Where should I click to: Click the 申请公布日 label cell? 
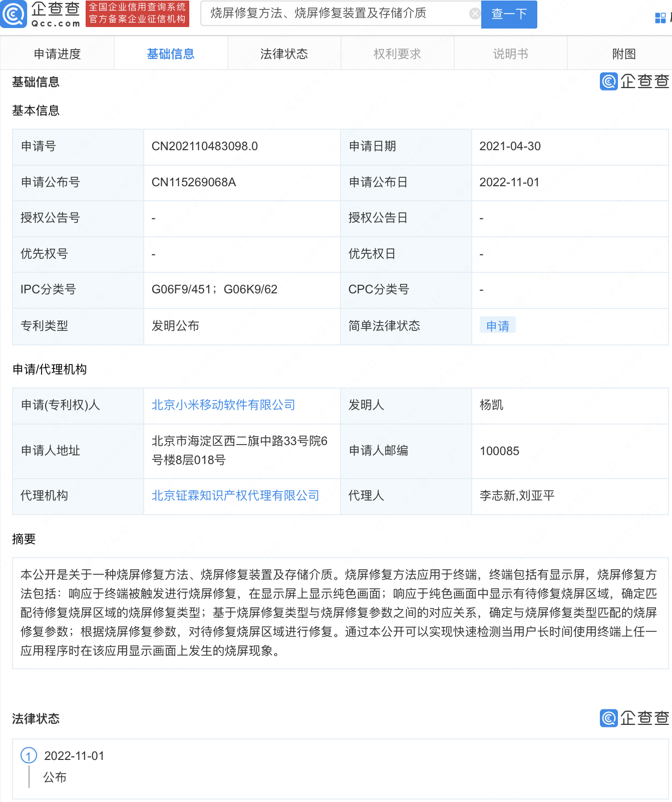(x=406, y=182)
